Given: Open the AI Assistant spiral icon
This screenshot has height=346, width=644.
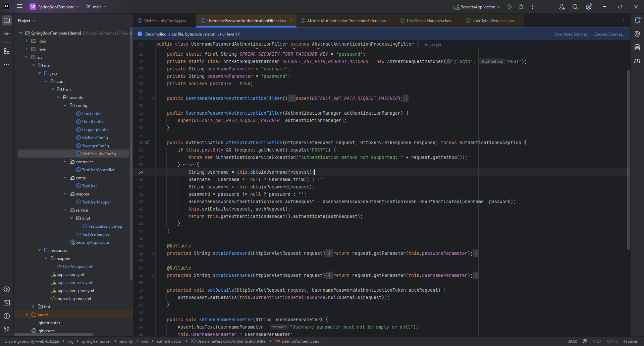Looking at the screenshot, I should (x=637, y=34).
